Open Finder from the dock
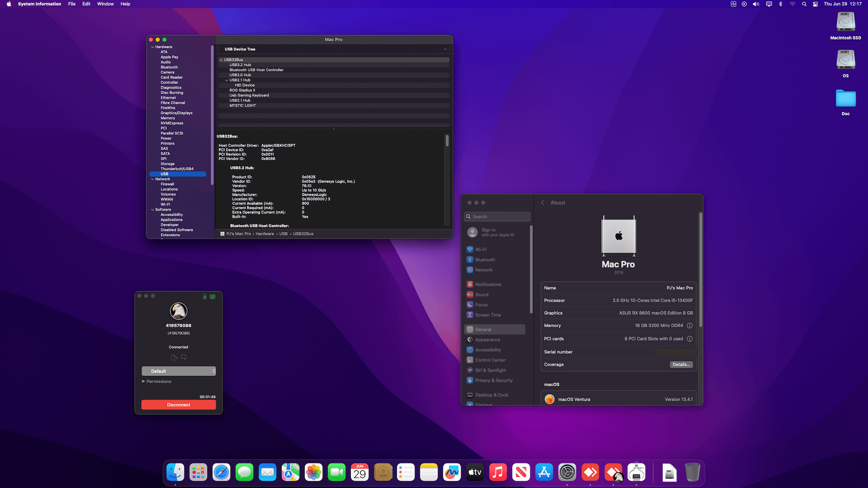Image resolution: width=868 pixels, height=488 pixels. 175,473
